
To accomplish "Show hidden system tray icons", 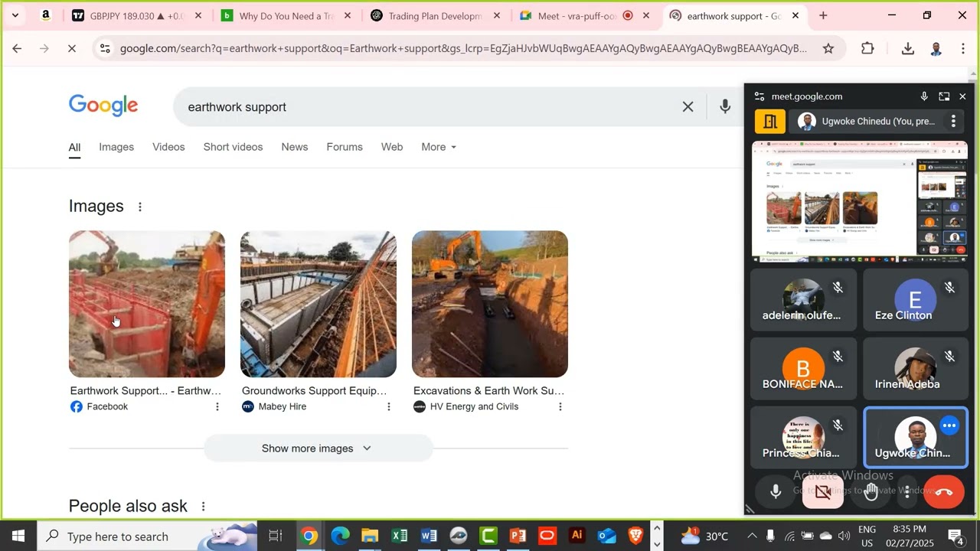I will click(x=752, y=536).
